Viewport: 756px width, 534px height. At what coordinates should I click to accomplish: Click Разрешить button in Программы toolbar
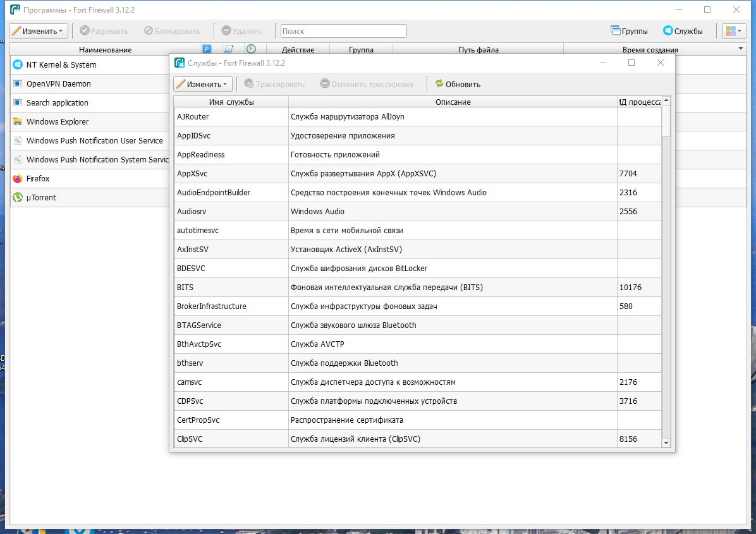point(104,32)
